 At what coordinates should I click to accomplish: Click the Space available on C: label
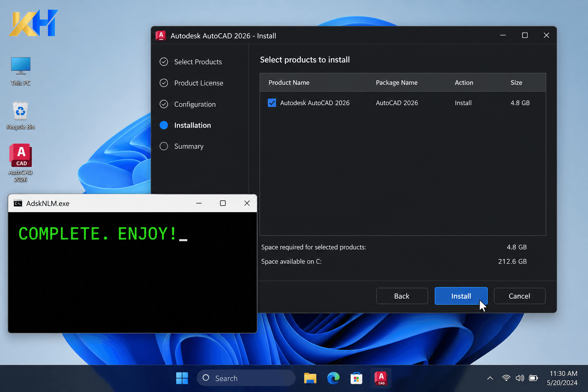click(291, 261)
